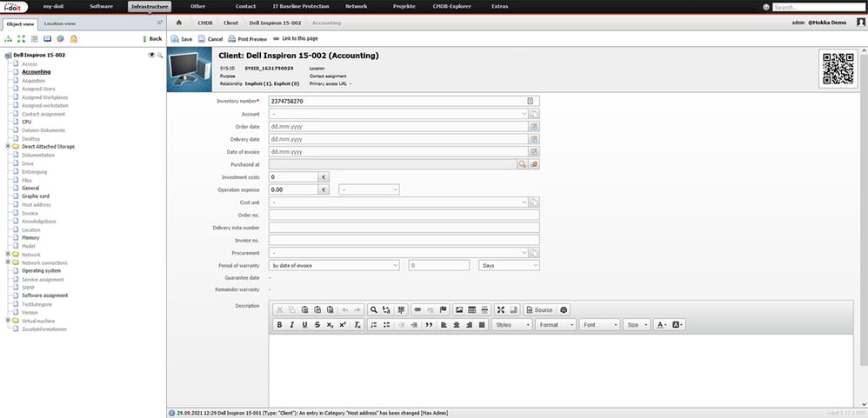868x418 pixels.
Task: Open the IT Baseline Protection menu
Action: [x=301, y=7]
